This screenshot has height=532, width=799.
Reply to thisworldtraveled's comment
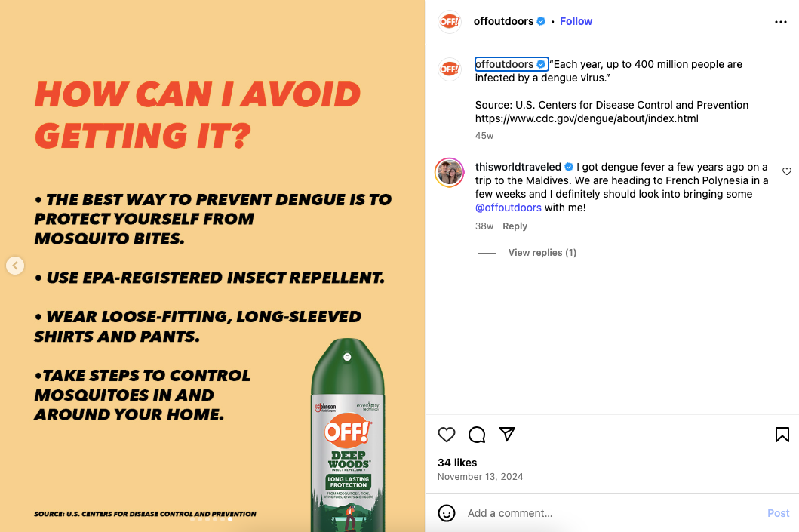tap(515, 226)
